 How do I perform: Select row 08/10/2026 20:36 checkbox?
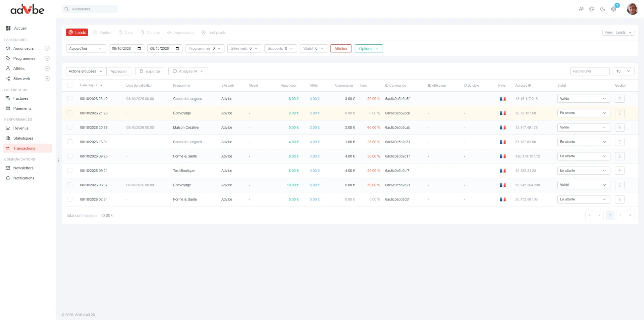(70, 128)
